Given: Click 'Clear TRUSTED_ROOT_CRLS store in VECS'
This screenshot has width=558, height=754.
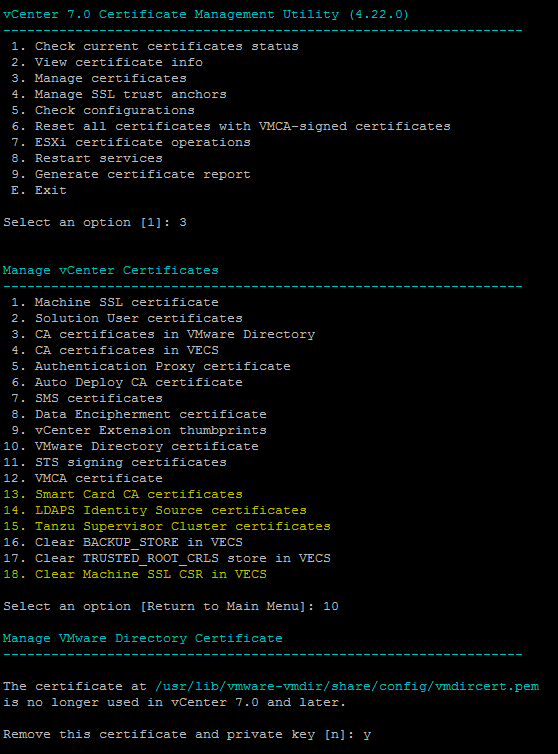Looking at the screenshot, I should coord(167,558).
